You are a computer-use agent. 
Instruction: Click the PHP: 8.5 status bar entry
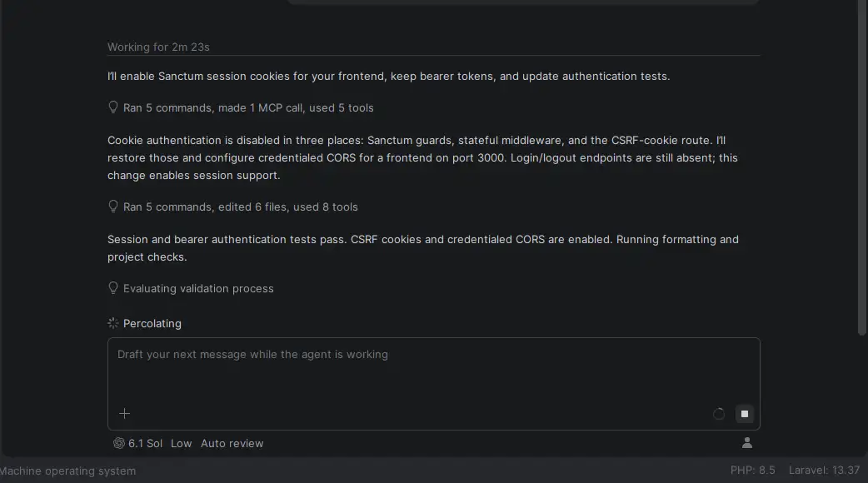pyautogui.click(x=752, y=471)
